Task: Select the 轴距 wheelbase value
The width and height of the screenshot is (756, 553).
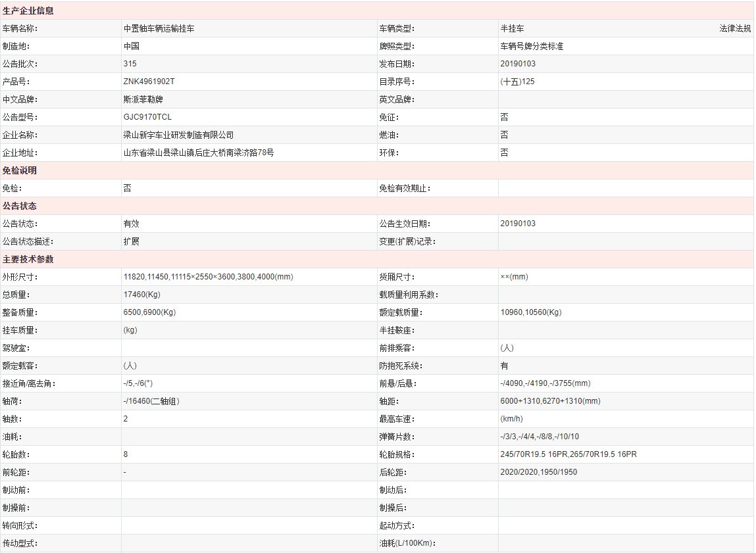Action: 550,402
